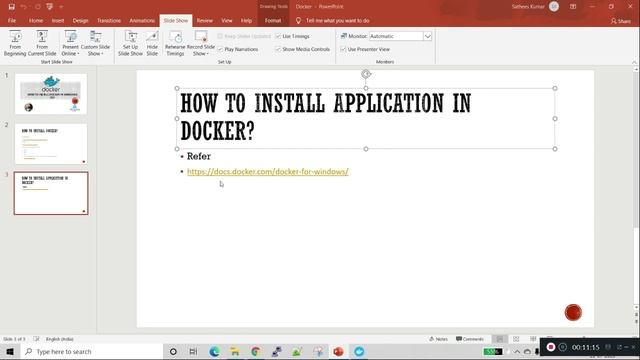Undo the last action
This screenshot has height=360, width=640.
24,7
